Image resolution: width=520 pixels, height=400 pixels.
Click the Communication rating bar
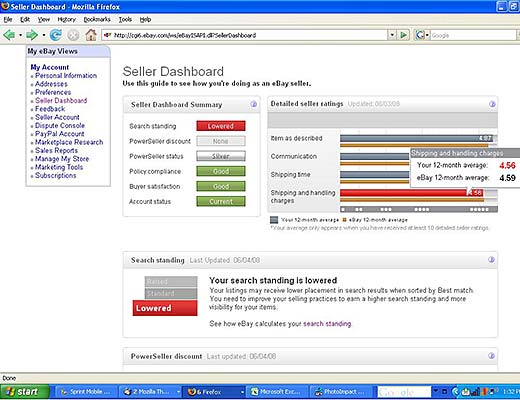click(375, 156)
